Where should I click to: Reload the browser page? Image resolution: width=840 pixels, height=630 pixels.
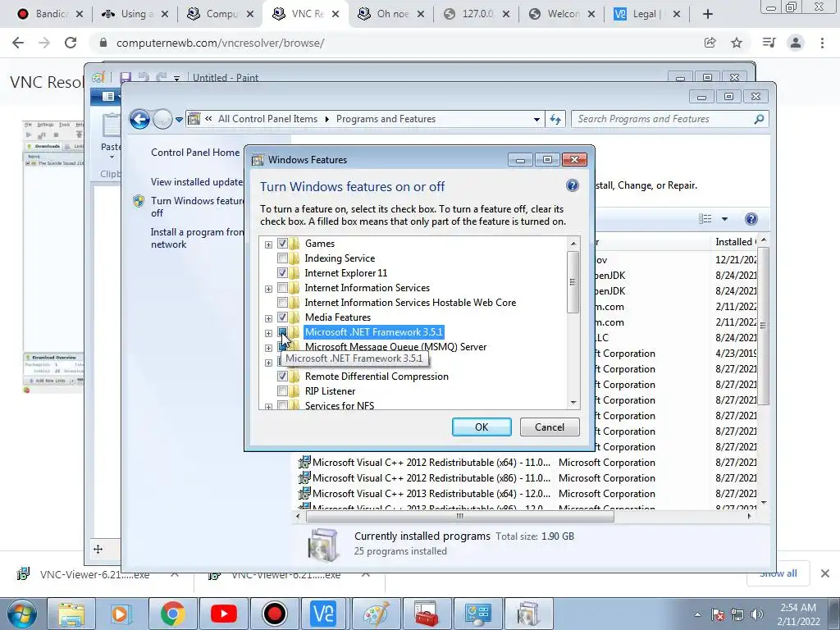coord(71,43)
